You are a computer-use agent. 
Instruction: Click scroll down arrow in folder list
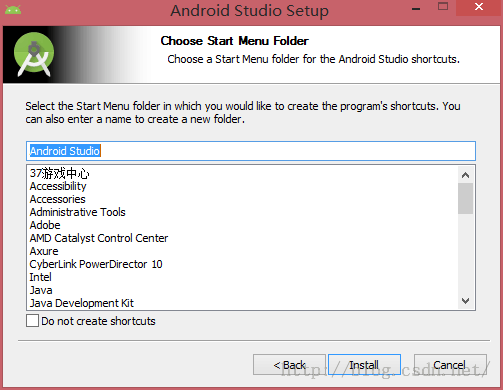tap(466, 301)
